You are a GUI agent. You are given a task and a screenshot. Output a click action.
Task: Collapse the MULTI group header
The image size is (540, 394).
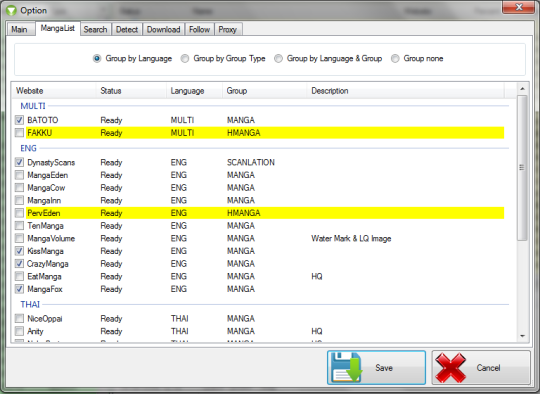(33, 106)
